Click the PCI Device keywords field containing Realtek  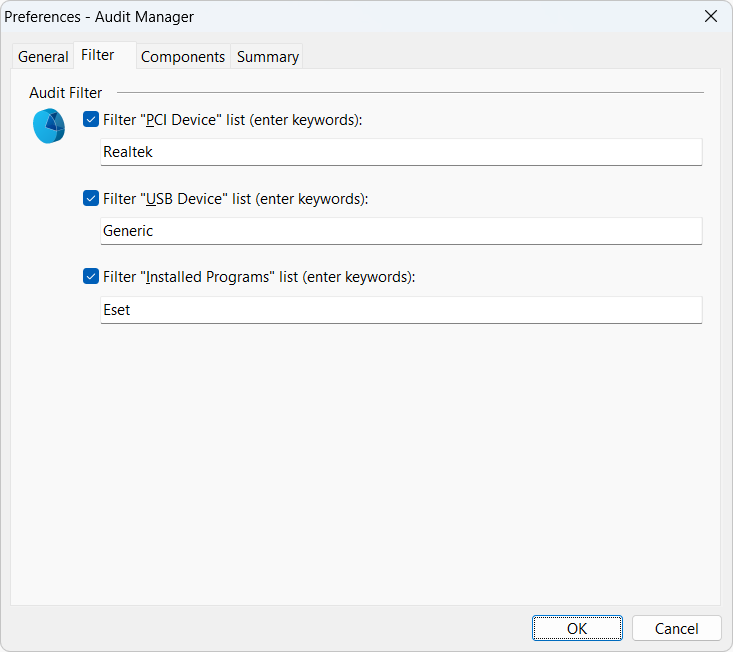400,152
